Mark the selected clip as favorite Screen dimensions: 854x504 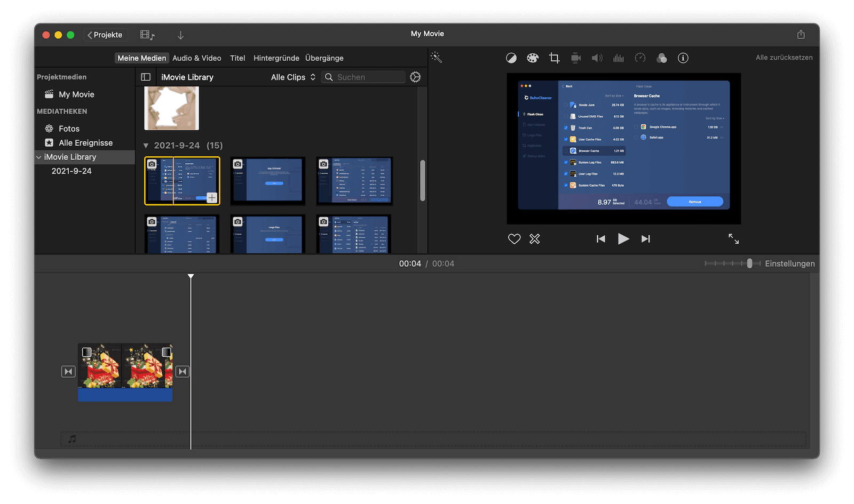(514, 238)
